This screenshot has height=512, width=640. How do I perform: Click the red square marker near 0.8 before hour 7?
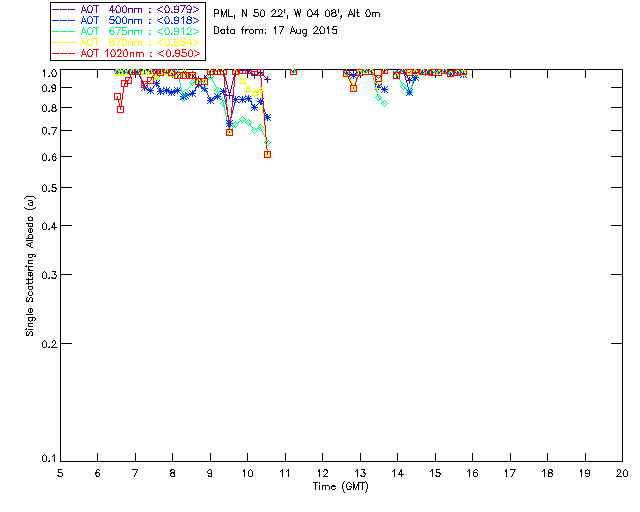120,109
